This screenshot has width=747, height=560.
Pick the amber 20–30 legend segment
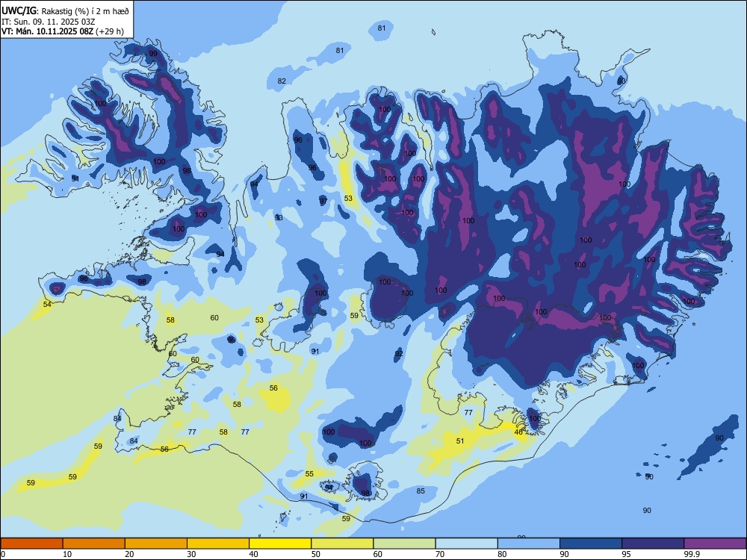click(x=156, y=544)
